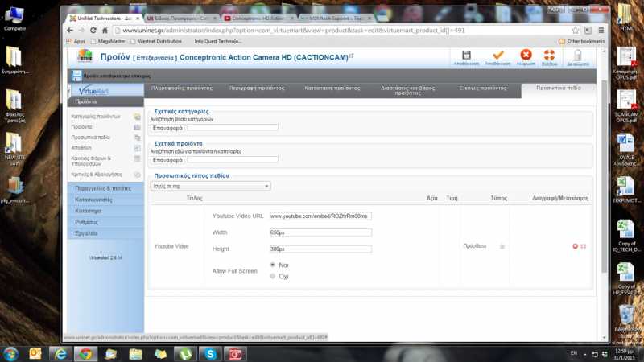
Task: Expand Παραγγελίες & πελάτες sidebar section
Action: click(x=105, y=188)
